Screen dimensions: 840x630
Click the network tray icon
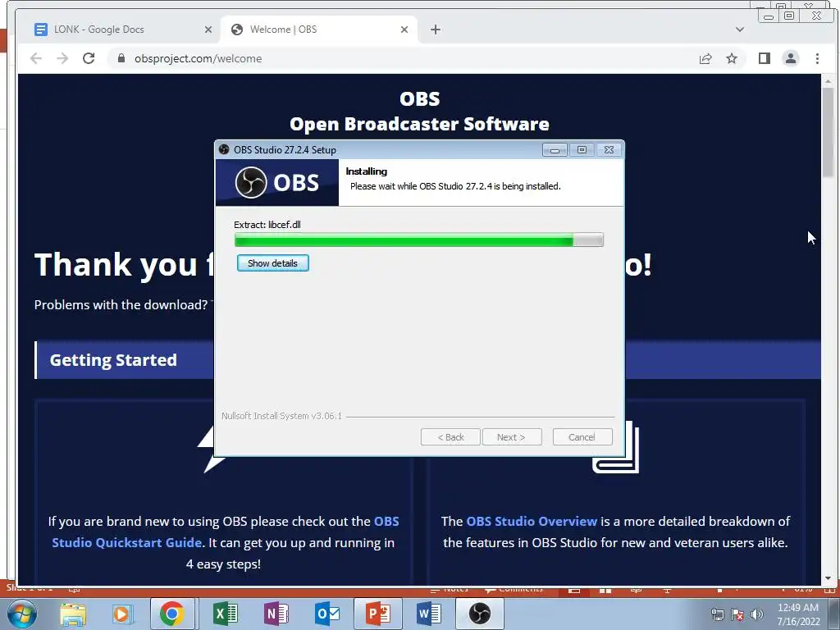click(717, 614)
